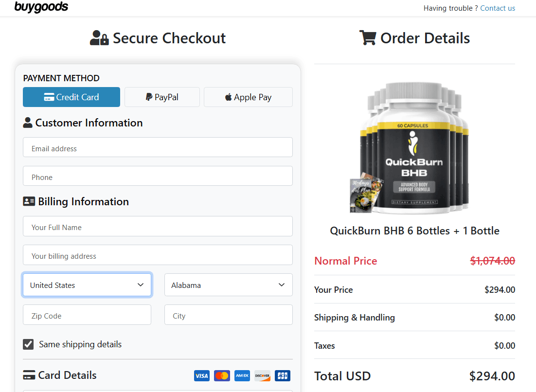The image size is (536, 392).
Task: Open the Contact us link
Action: (498, 8)
